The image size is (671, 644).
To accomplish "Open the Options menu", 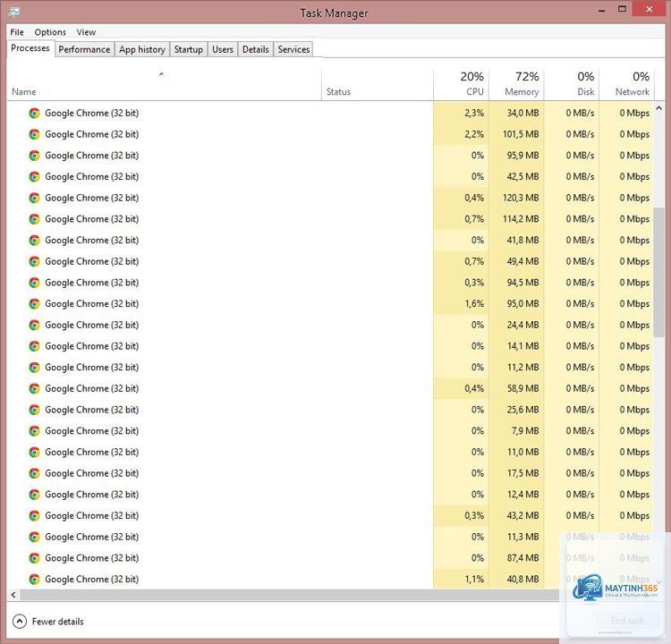I will click(50, 32).
